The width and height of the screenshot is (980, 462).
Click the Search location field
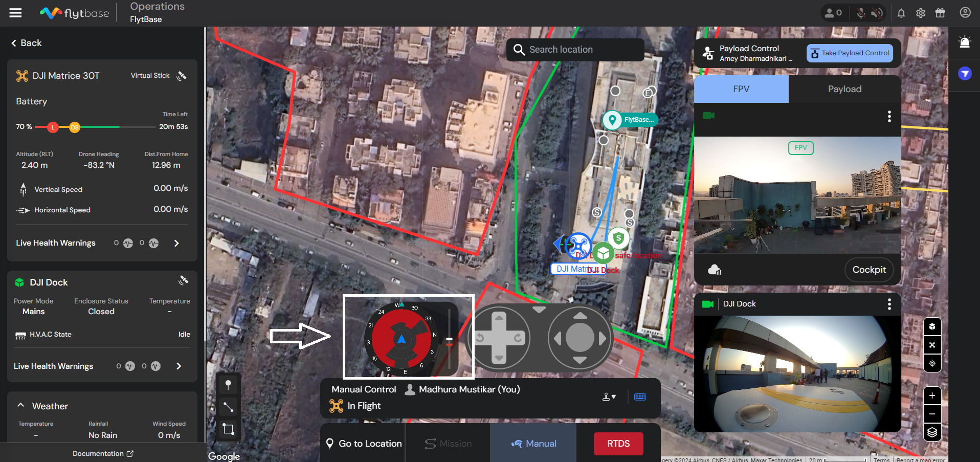575,50
